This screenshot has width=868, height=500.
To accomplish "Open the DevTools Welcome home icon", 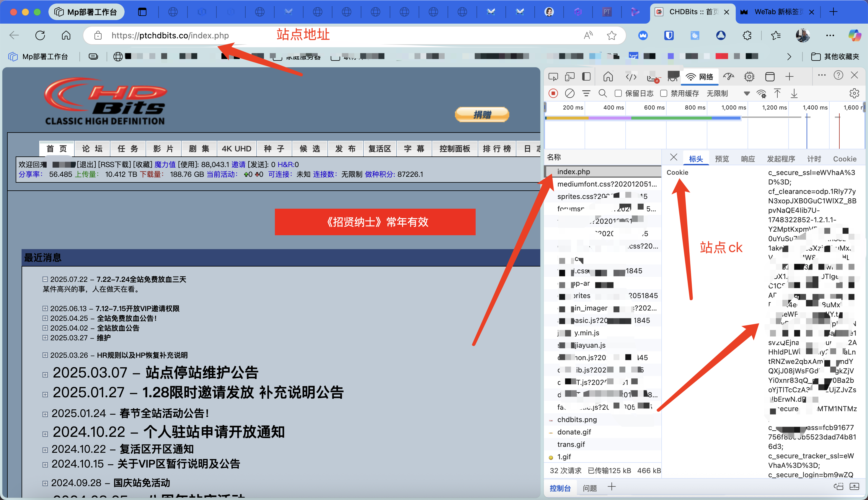I will pos(608,76).
